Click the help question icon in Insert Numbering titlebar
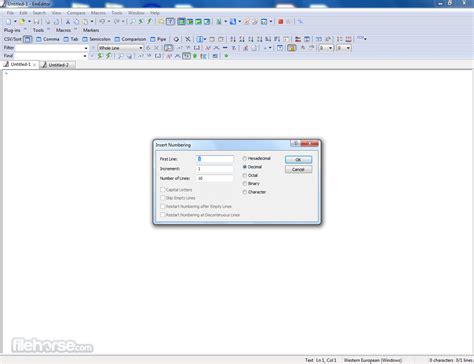 click(x=295, y=143)
